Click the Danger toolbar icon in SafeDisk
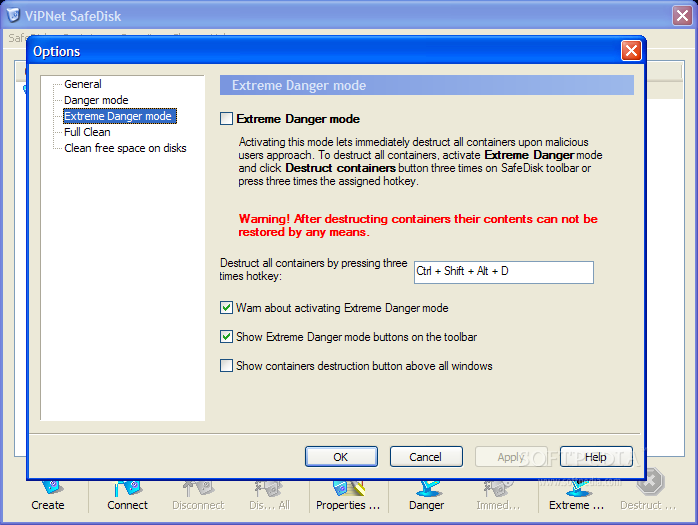This screenshot has height=525, width=698. pos(426,495)
